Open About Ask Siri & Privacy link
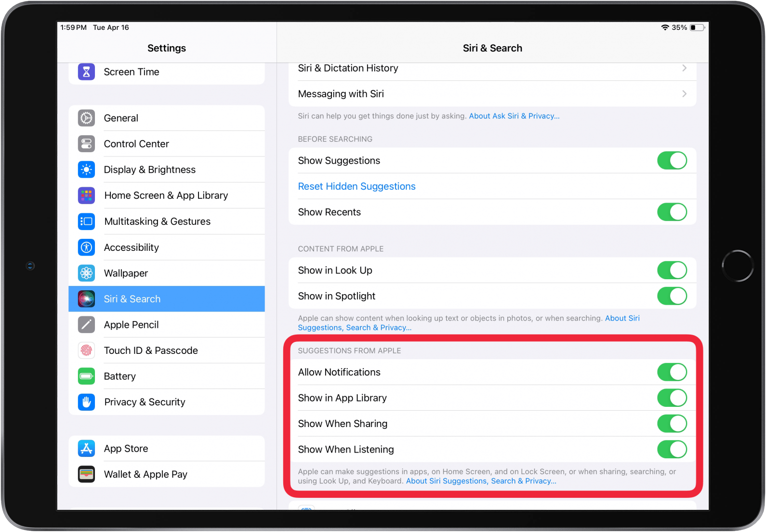Viewport: 766px width, 532px height. pyautogui.click(x=514, y=116)
